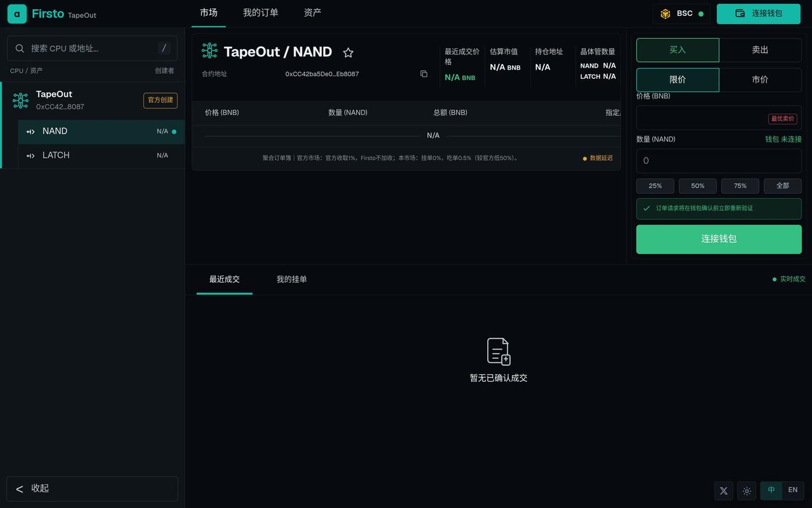Screen dimensions: 812x508
Task: Select the TapeOut CPU row
Action: click(x=93, y=100)
